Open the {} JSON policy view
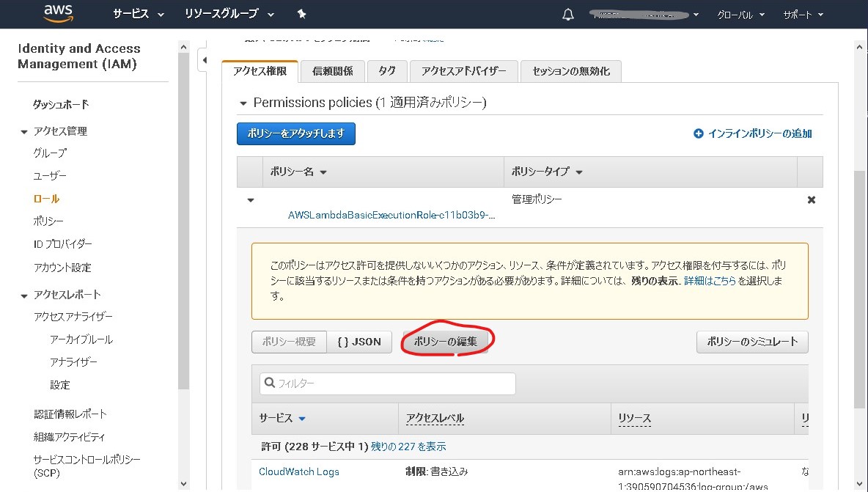Image resolution: width=868 pixels, height=492 pixels. click(x=359, y=341)
